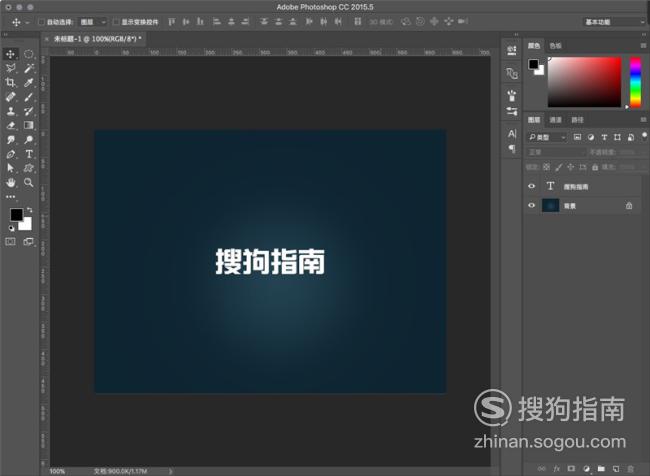650x476 pixels.
Task: Open the Edit Toolbar three-dots button
Action: pos(11,197)
